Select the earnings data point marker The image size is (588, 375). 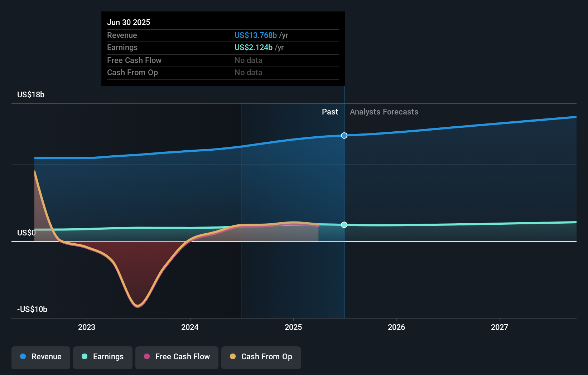click(x=344, y=225)
